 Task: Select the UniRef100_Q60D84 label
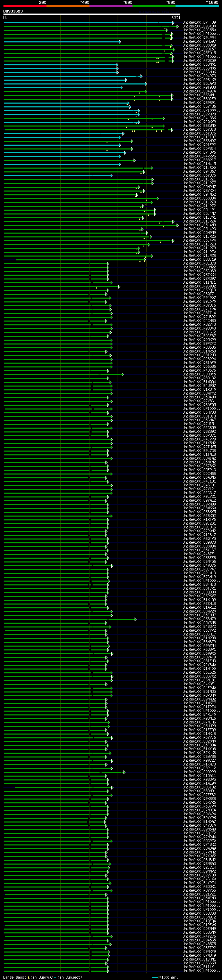click(199, 199)
